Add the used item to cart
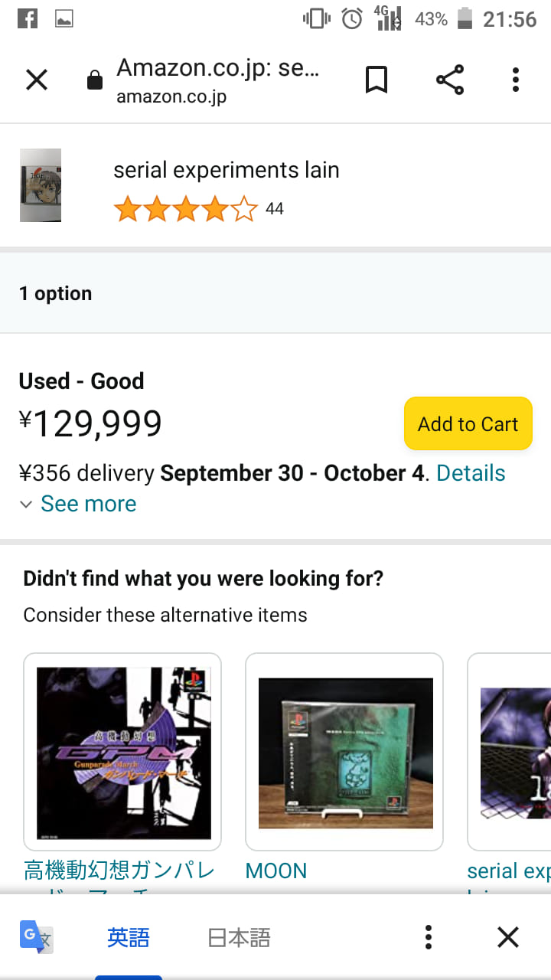The image size is (551, 980). pos(468,424)
